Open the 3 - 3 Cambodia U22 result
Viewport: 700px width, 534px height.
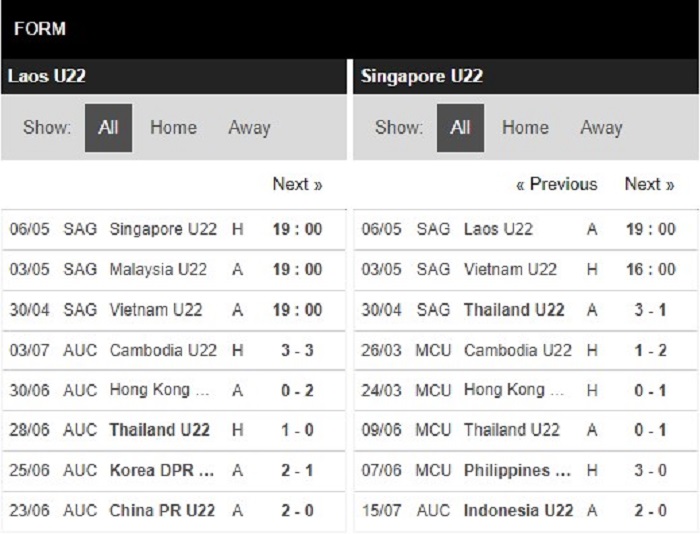[174, 350]
